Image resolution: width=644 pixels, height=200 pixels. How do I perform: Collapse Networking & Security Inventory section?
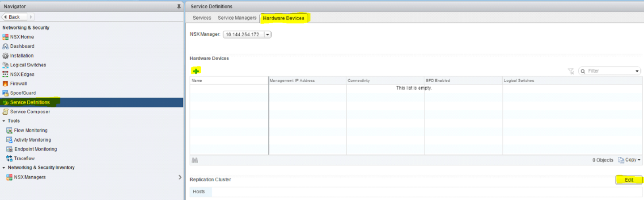[4, 168]
